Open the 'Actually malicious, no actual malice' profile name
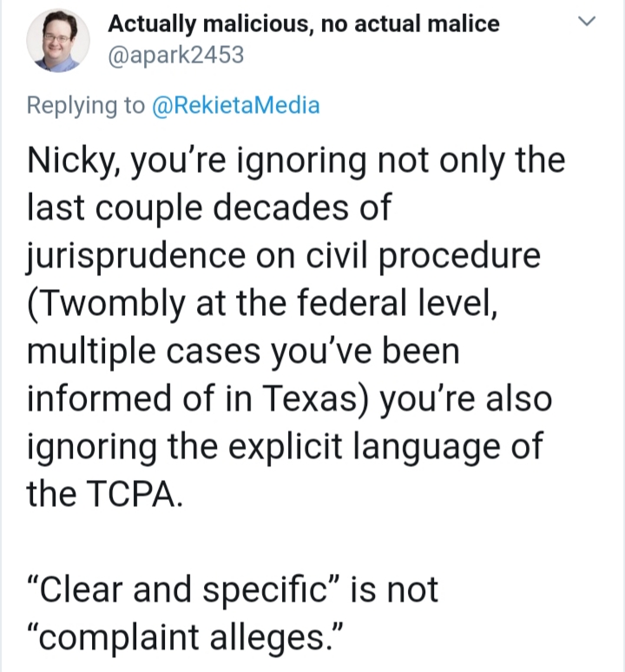Image resolution: width=625 pixels, height=672 pixels. click(x=304, y=23)
